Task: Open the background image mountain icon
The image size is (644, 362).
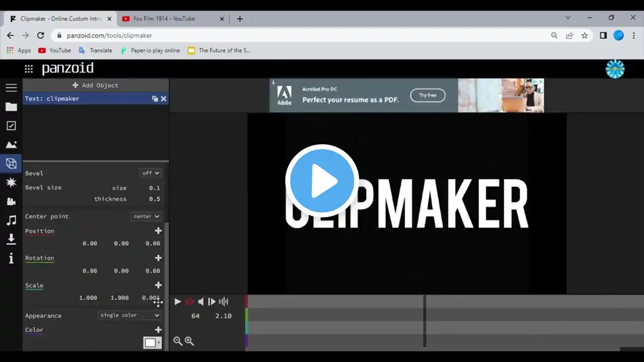Action: [x=11, y=145]
